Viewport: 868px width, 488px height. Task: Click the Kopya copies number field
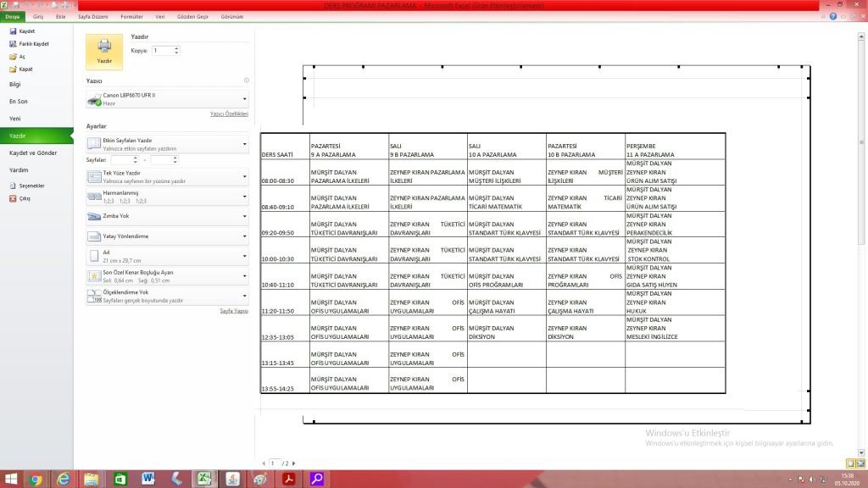[163, 51]
